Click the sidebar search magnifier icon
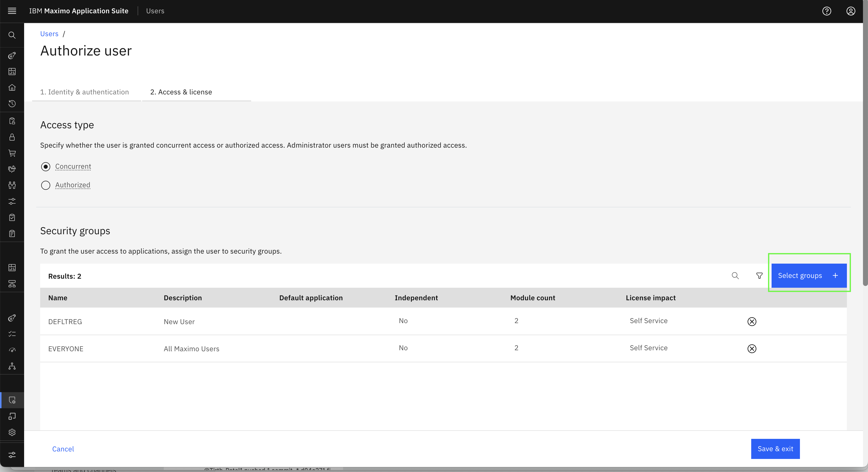The height and width of the screenshot is (472, 868). pos(12,35)
